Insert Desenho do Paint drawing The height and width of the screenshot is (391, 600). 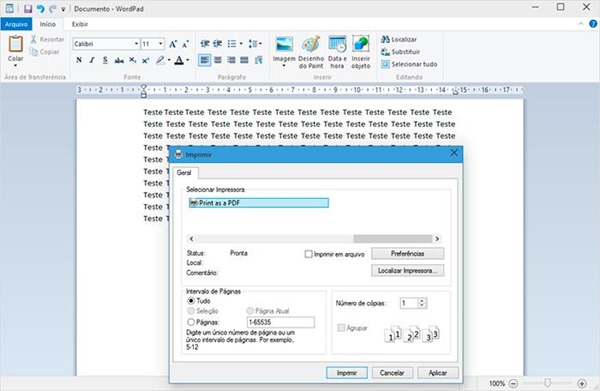pos(311,52)
